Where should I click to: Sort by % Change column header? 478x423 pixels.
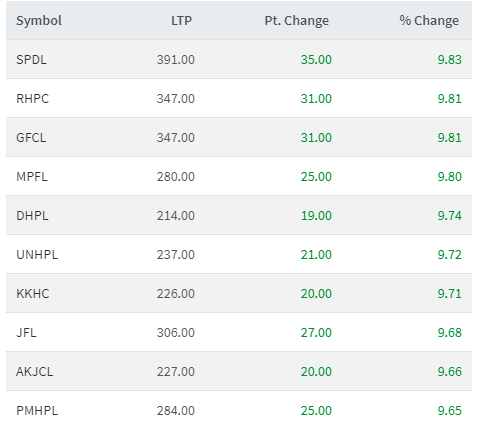pyautogui.click(x=429, y=21)
